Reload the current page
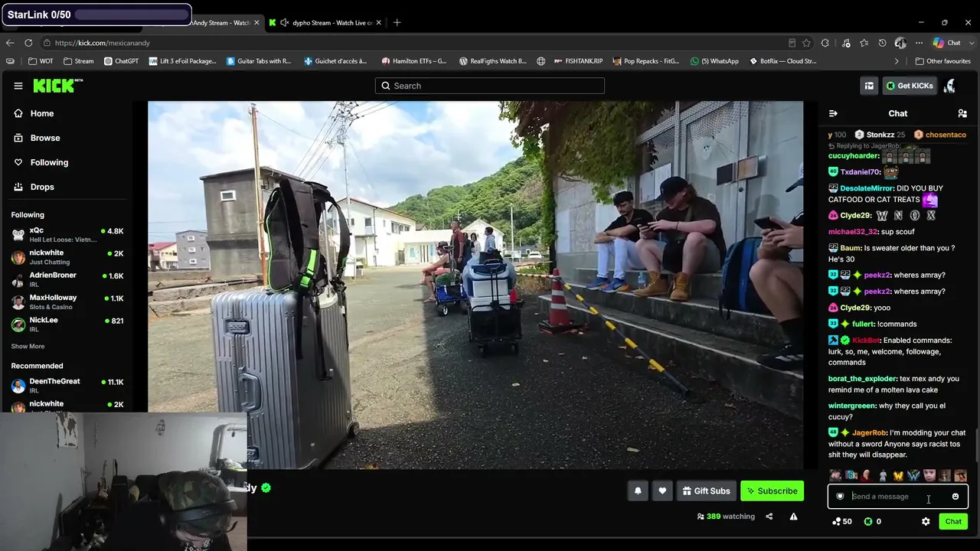 tap(28, 43)
